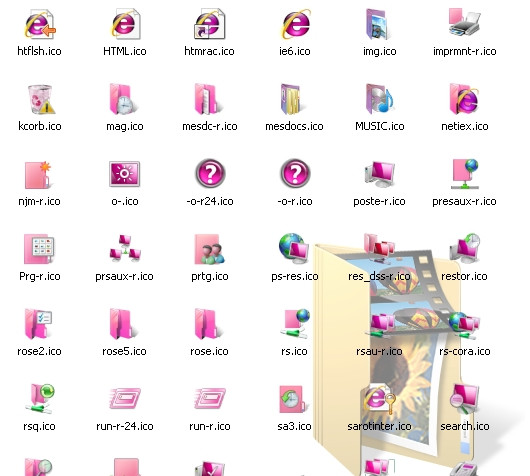Screen dimensions: 530x476
Task: Click the o-.ico brightness screen icon
Action: [x=124, y=174]
